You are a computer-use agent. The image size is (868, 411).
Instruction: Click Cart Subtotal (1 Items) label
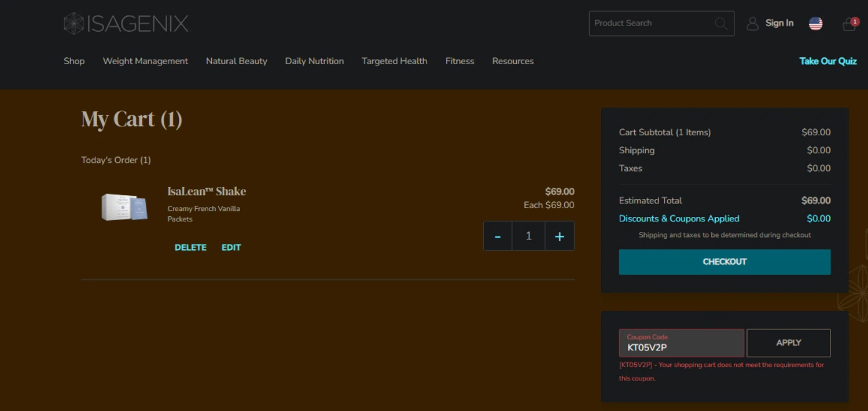[665, 132]
